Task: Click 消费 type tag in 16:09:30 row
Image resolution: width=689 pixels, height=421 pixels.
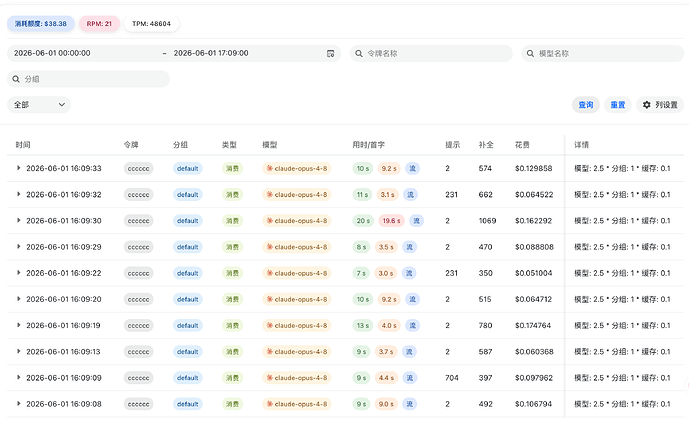Action: (232, 221)
